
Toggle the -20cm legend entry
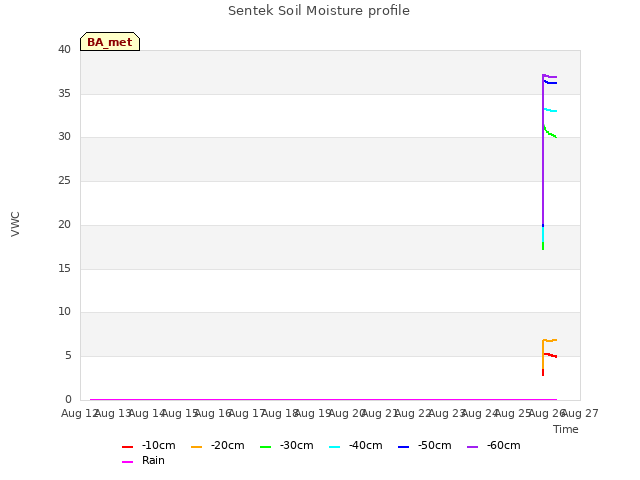click(218, 445)
